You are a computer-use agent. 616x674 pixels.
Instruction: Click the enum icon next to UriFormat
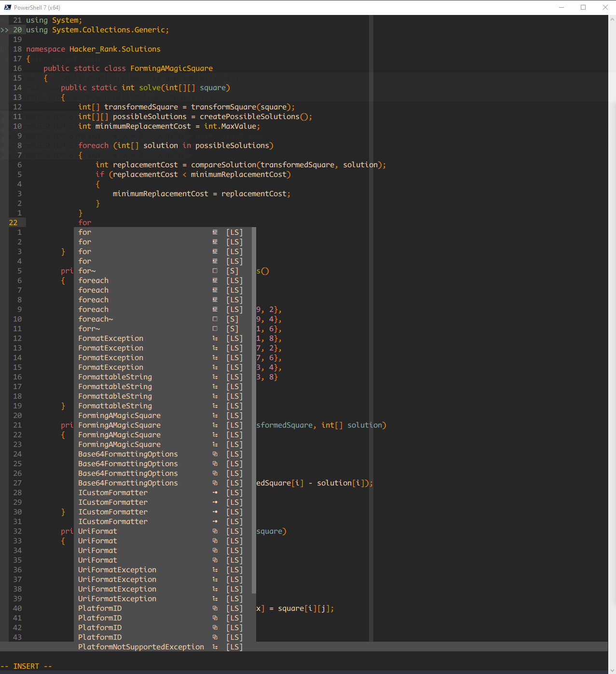[215, 531]
